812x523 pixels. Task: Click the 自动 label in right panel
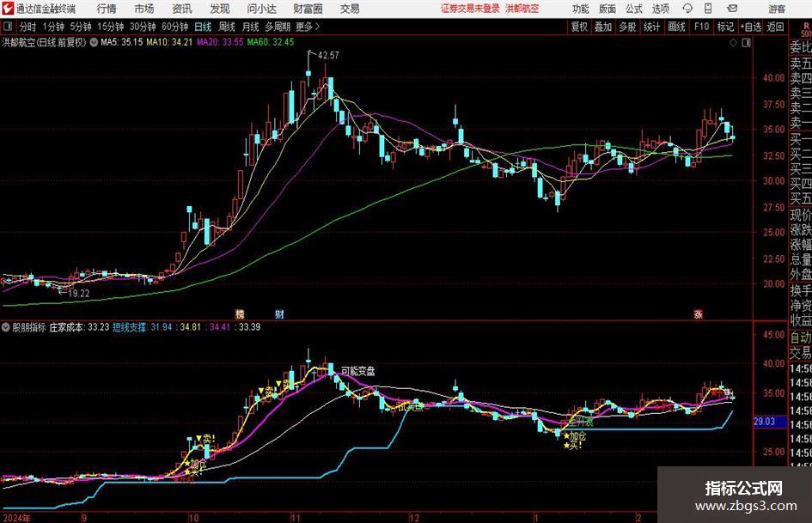(x=801, y=338)
